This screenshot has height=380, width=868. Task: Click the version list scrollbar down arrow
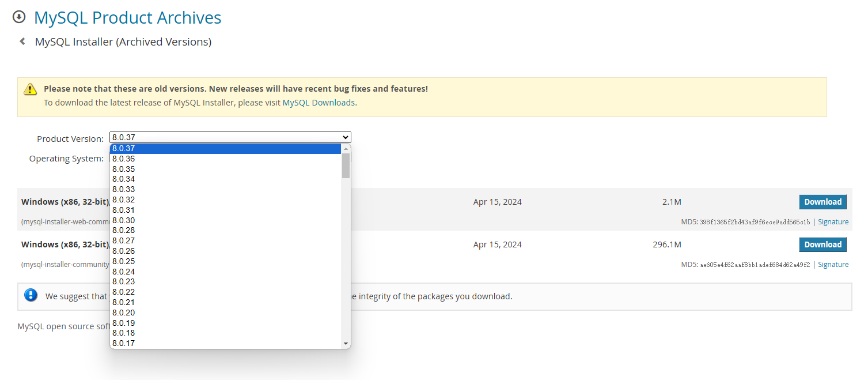pos(346,344)
